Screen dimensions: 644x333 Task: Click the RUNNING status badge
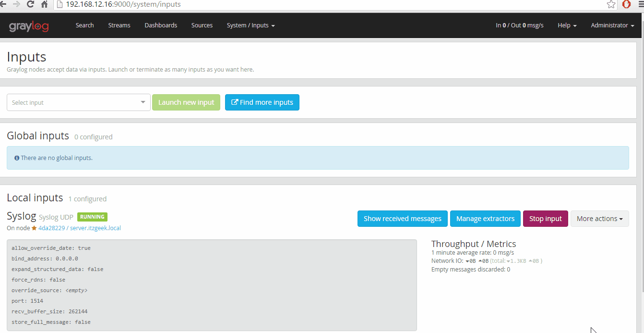pos(92,217)
